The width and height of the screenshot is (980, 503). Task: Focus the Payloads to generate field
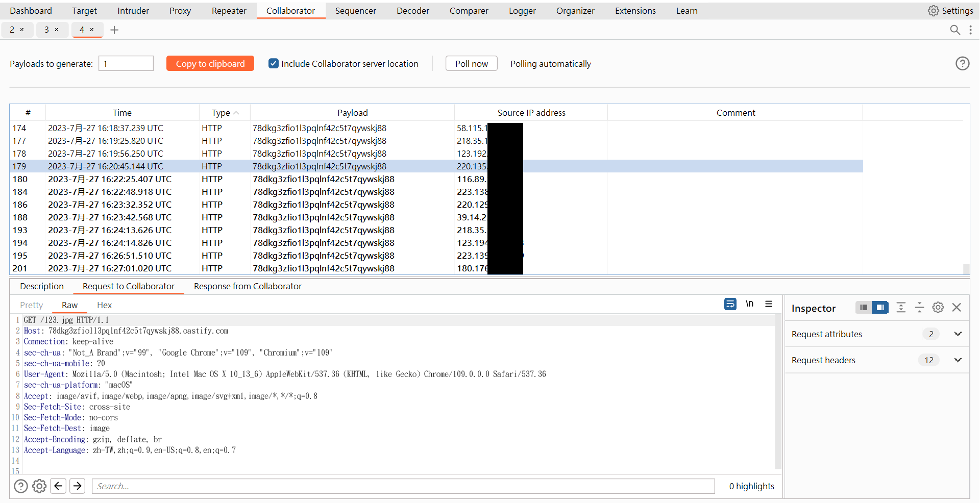(126, 63)
